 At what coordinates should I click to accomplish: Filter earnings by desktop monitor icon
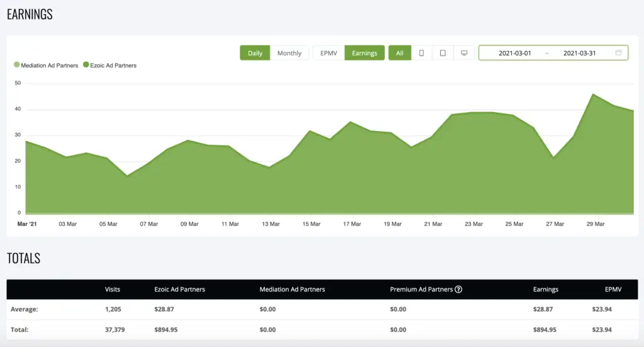tap(464, 53)
